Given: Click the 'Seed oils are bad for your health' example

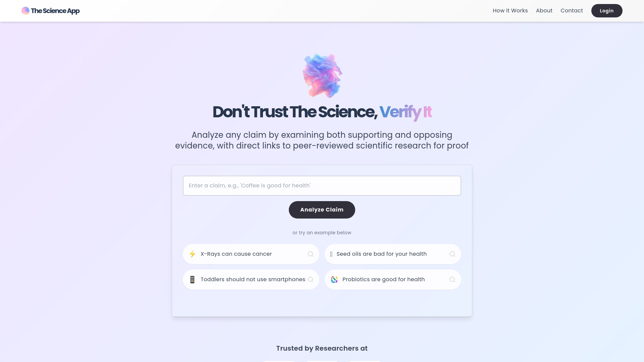Looking at the screenshot, I should click(393, 254).
